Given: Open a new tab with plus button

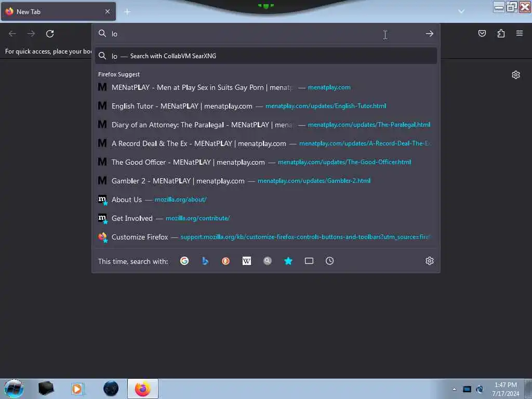Looking at the screenshot, I should [127, 12].
